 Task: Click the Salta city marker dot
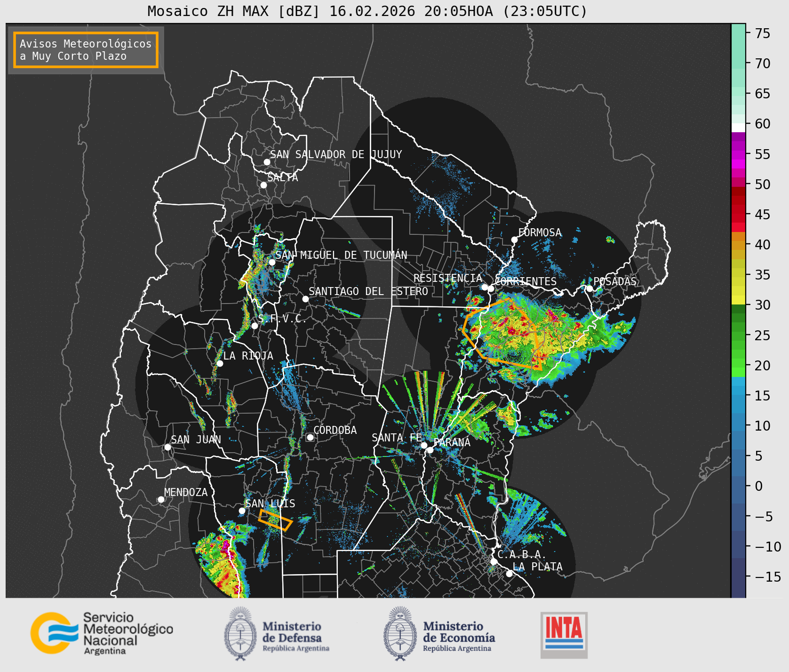(264, 185)
